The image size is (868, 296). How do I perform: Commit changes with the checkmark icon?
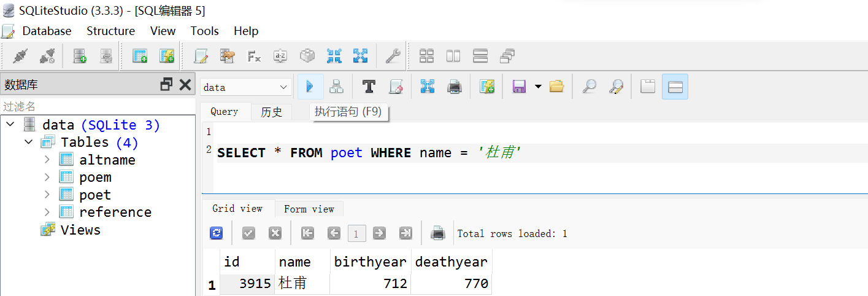click(248, 233)
